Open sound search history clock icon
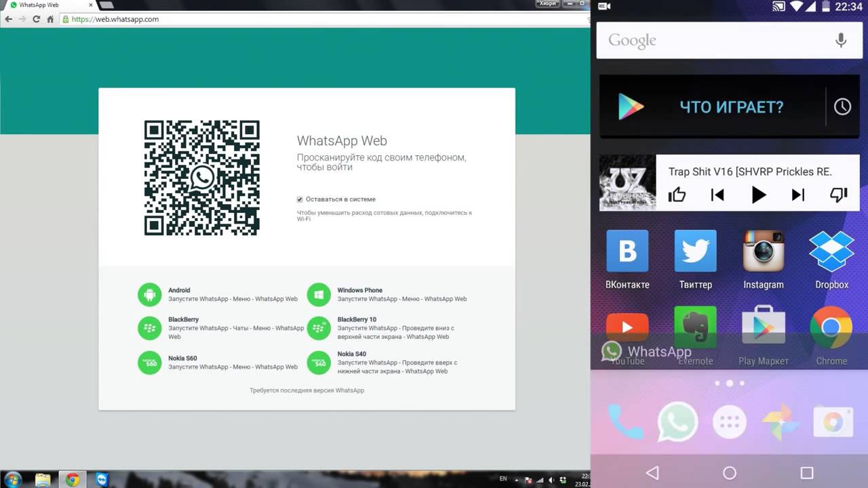868x488 pixels. click(842, 106)
